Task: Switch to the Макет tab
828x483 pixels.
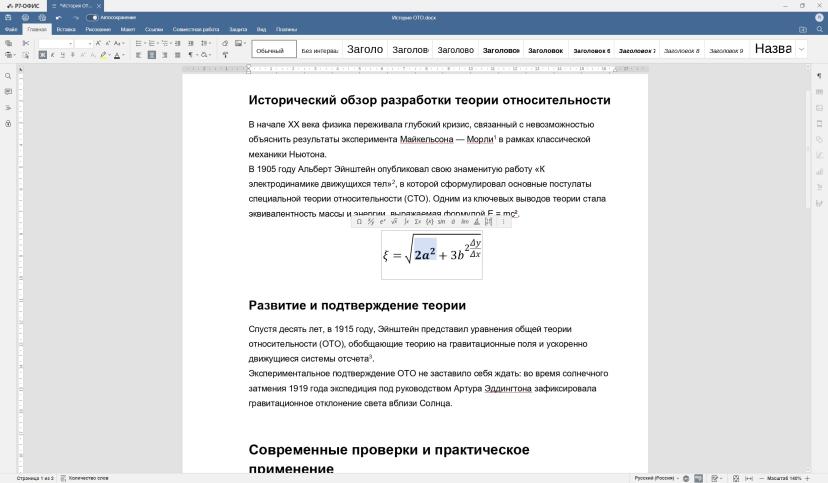Action: point(127,30)
